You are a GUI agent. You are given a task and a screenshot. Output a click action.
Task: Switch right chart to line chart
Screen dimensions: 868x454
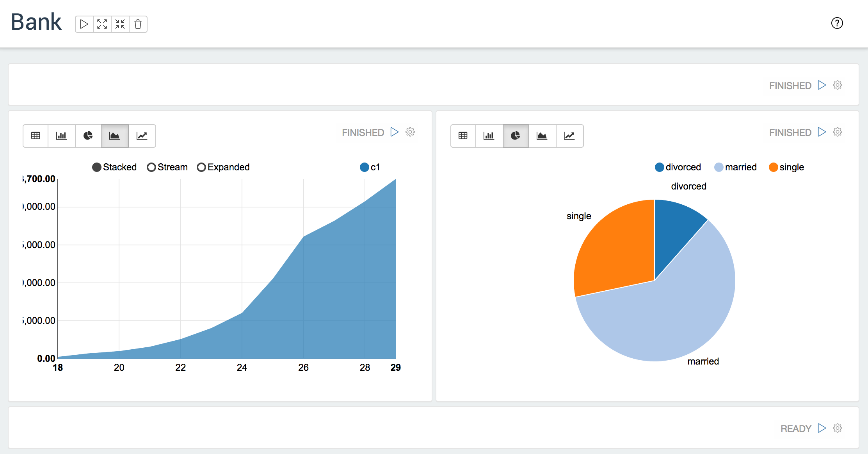(x=569, y=136)
